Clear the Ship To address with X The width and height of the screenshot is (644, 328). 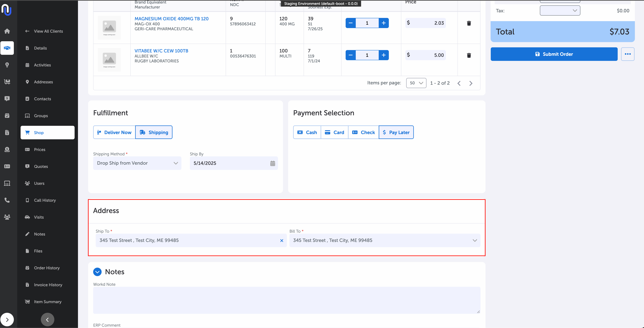(x=281, y=240)
